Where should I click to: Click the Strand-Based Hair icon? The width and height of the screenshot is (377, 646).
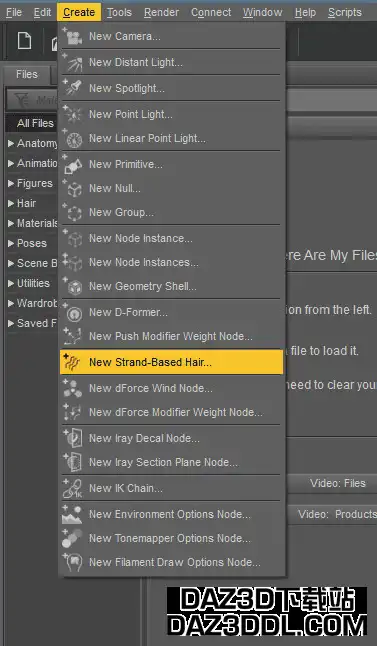coord(73,363)
